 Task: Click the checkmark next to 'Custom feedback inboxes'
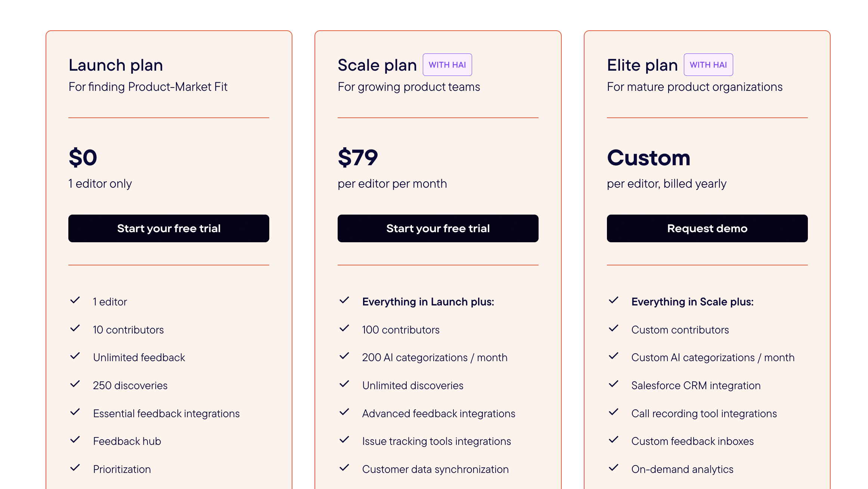click(x=614, y=440)
